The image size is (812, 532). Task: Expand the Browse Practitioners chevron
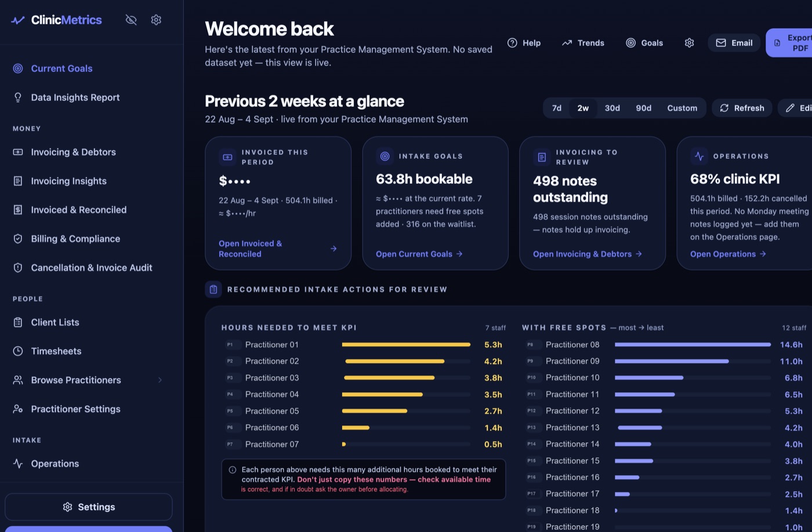coord(160,380)
